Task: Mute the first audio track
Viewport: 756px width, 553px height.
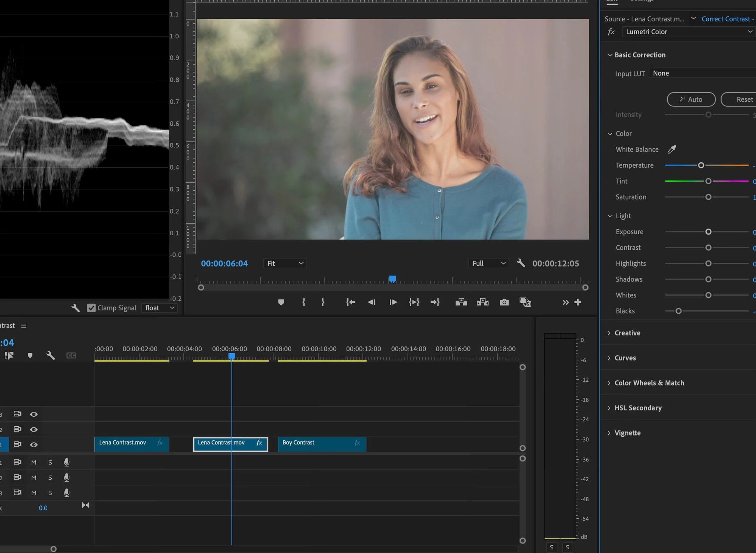Action: coord(34,462)
